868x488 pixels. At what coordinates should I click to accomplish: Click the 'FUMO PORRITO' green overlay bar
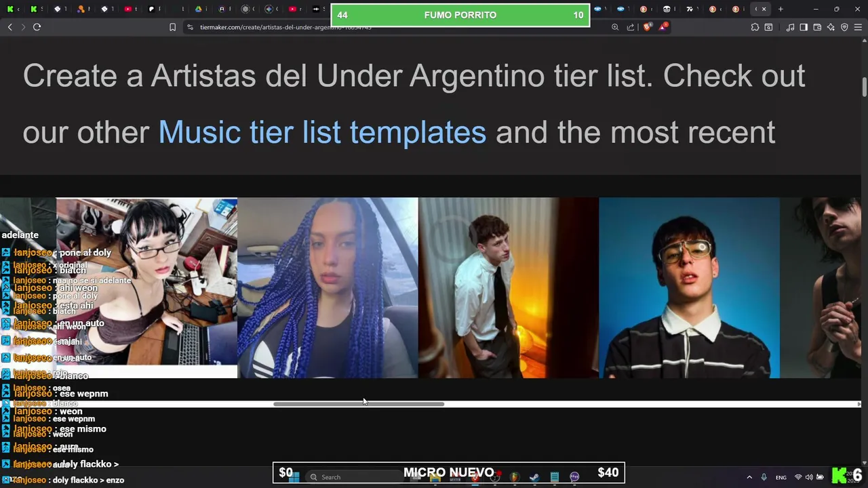pyautogui.click(x=460, y=15)
